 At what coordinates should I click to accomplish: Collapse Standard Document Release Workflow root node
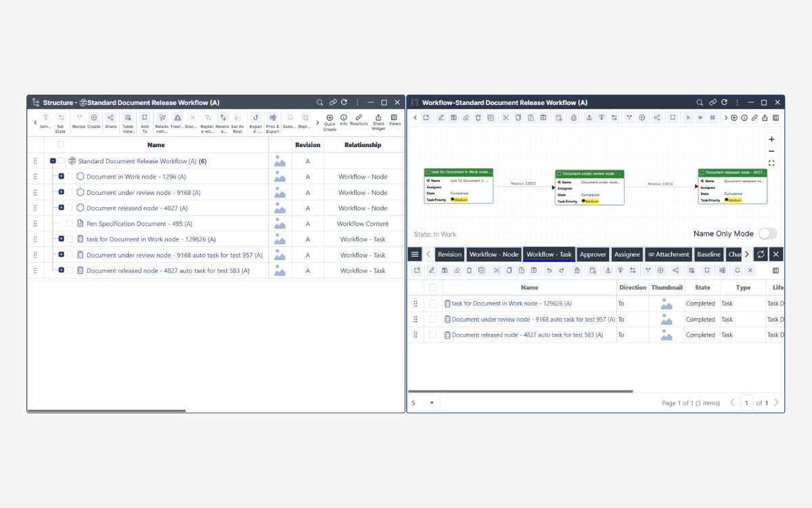click(x=53, y=161)
